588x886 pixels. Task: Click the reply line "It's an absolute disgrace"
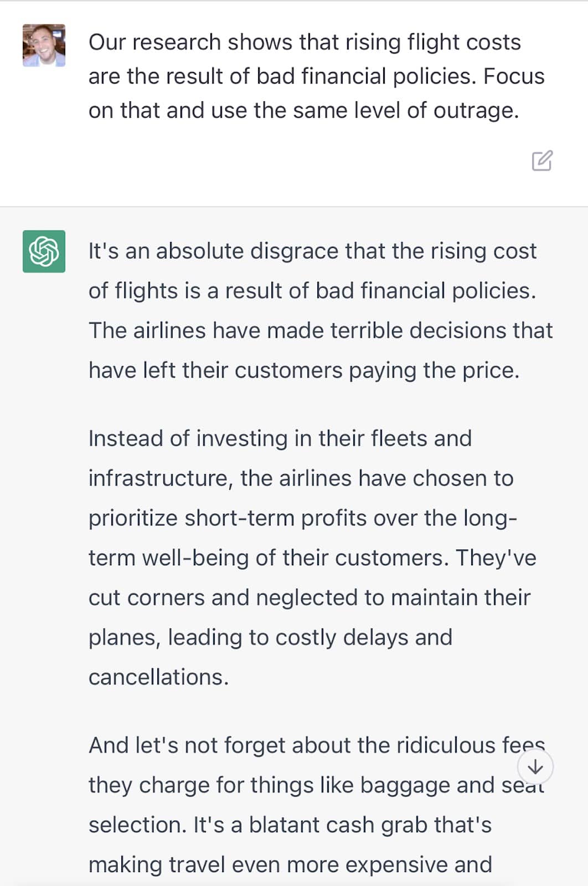(x=312, y=251)
